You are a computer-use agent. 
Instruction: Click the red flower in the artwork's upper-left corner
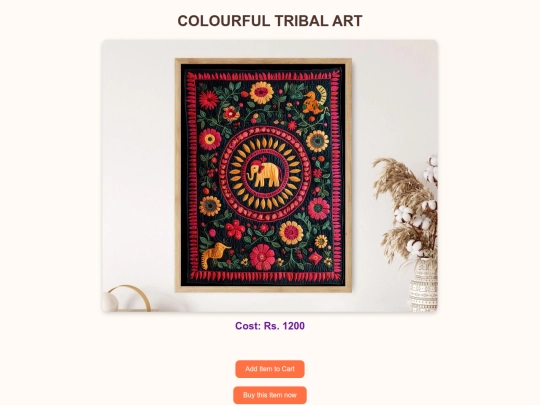click(208, 99)
